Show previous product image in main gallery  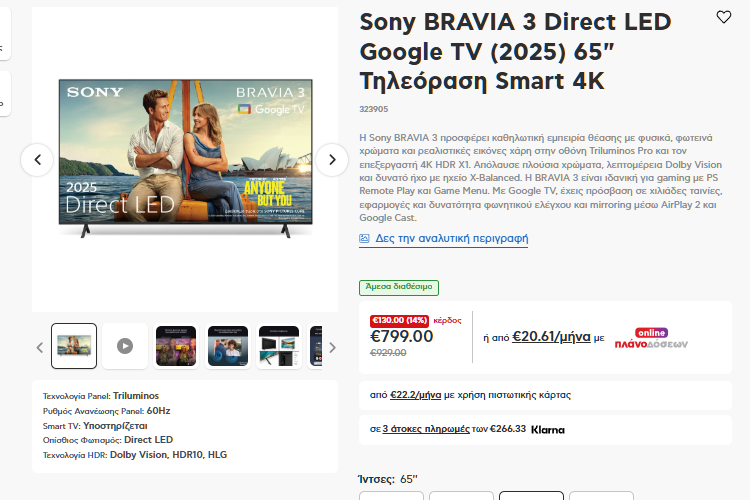click(37, 160)
